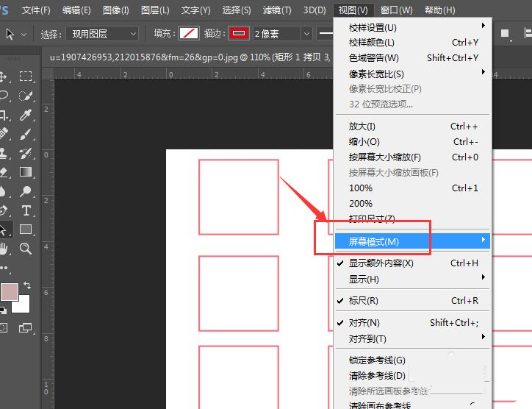Screen dimensions: 532x409
Task: Choose 按屏幕大小缩放(F) fit on screen
Action: 412,157
